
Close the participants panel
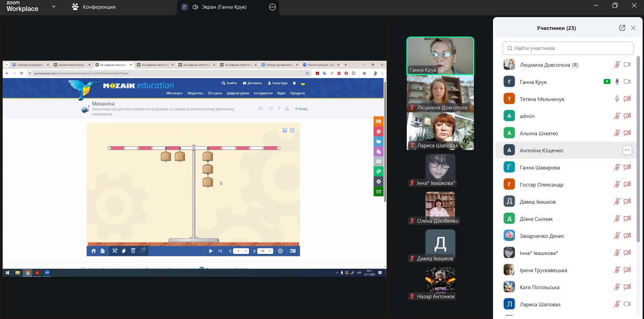pyautogui.click(x=633, y=28)
